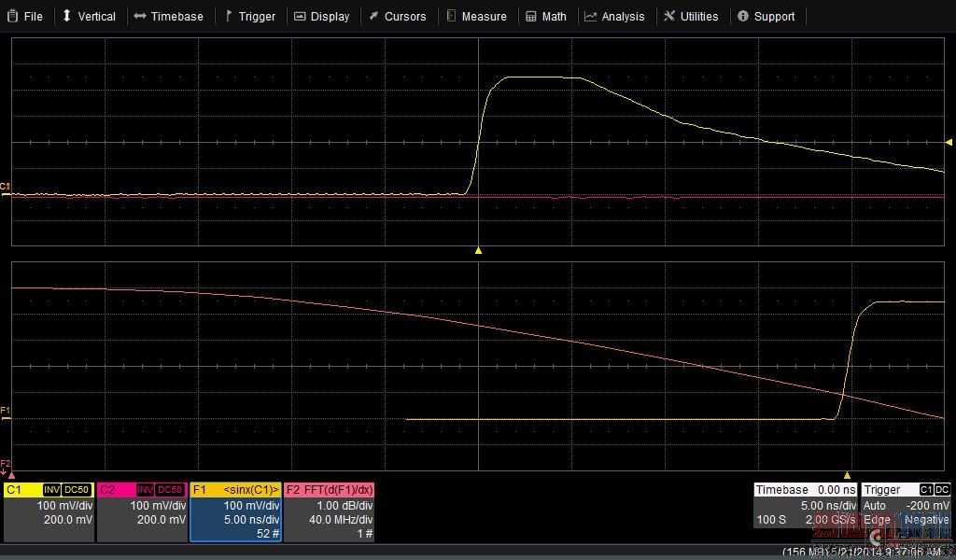Click F2's 1 # sweep count

[365, 534]
